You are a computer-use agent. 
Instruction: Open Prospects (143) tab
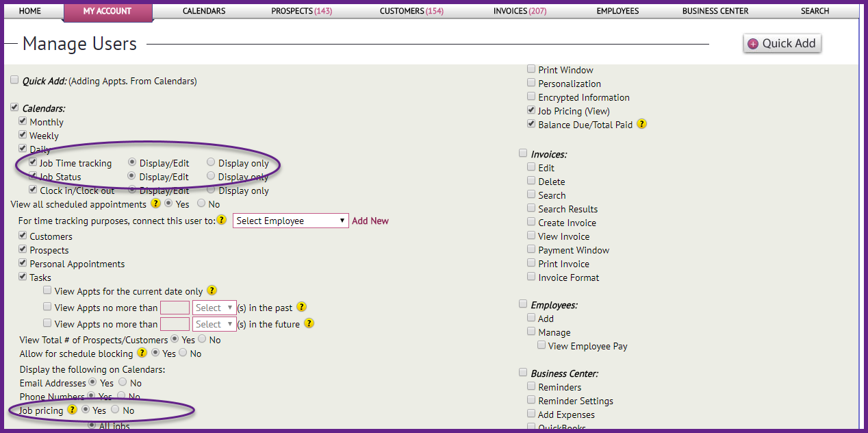[302, 11]
